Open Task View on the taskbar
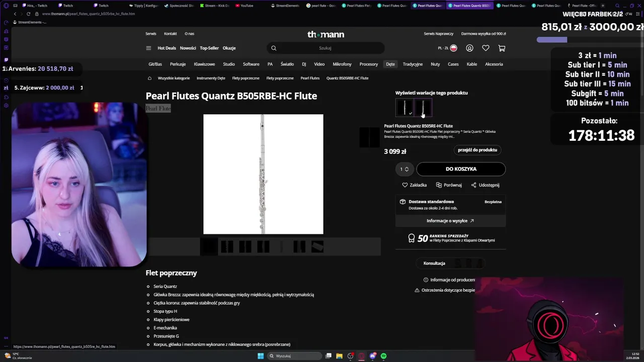This screenshot has height=362, width=644. (329, 356)
